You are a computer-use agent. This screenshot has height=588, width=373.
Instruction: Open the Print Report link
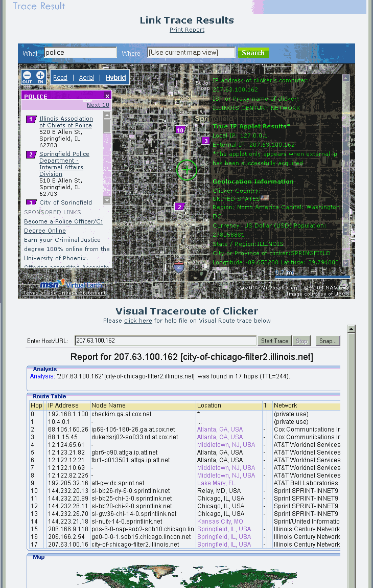click(x=187, y=30)
